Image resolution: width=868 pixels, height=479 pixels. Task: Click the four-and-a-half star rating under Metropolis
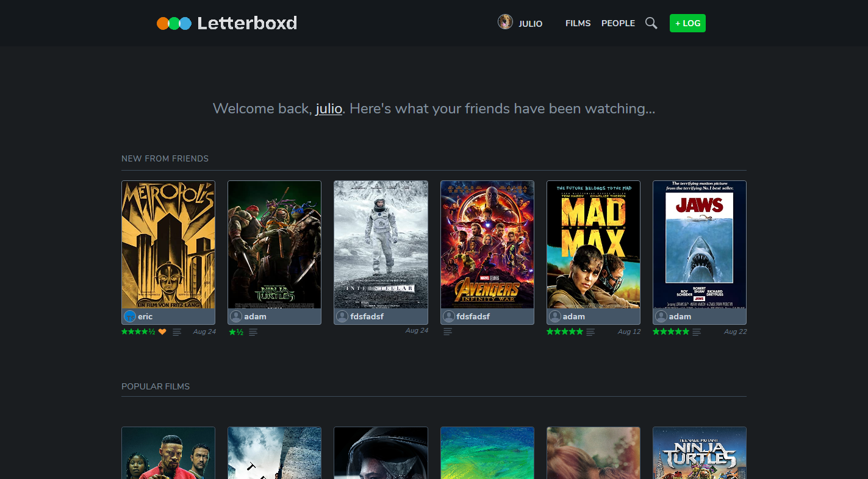(138, 332)
